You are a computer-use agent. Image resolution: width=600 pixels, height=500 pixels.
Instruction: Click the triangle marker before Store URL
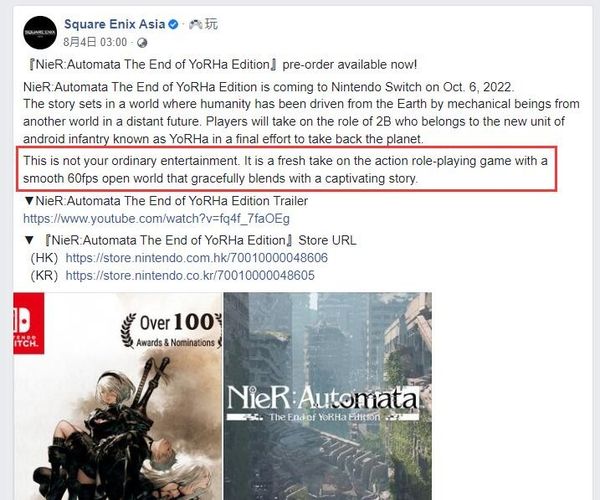coord(29,241)
